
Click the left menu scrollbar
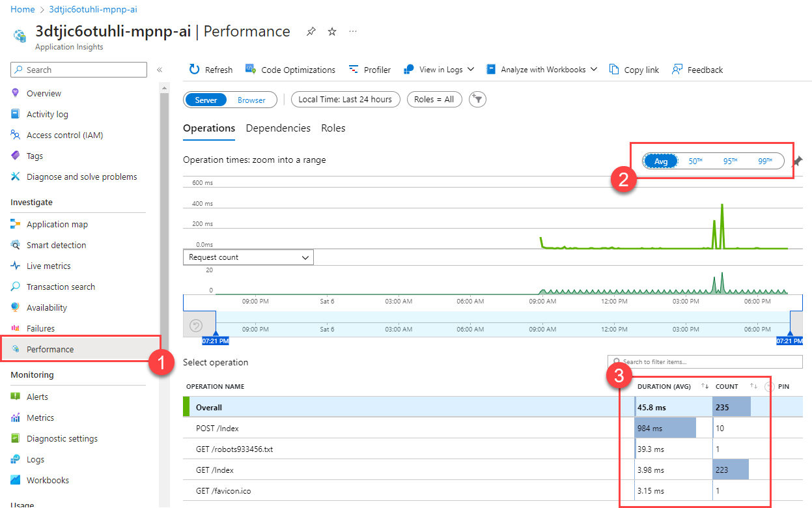point(164,221)
